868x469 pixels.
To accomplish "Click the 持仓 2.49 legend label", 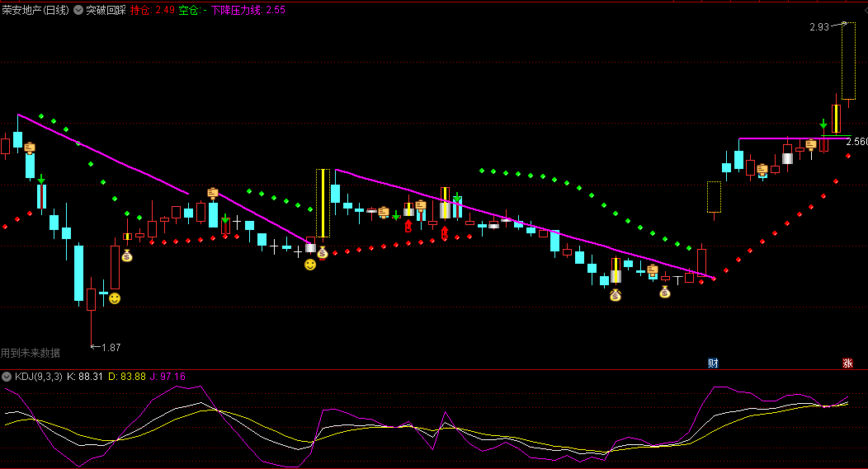I will (x=153, y=11).
